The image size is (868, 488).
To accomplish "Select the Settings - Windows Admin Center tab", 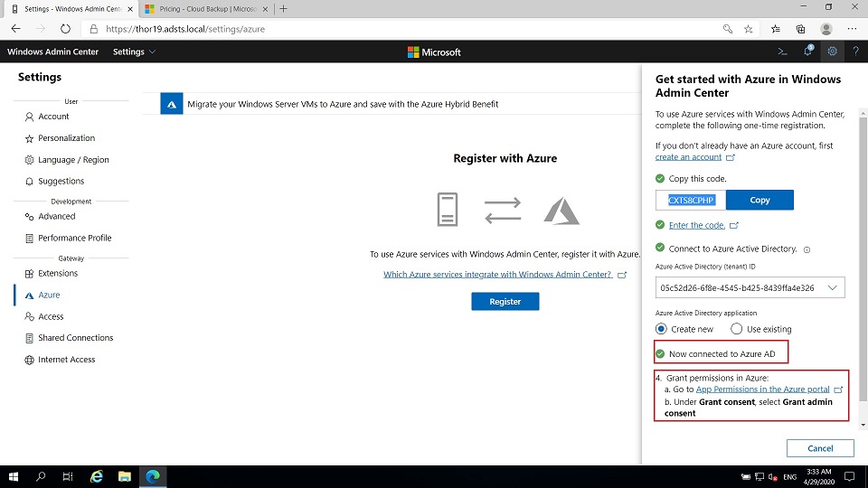I will [x=72, y=9].
